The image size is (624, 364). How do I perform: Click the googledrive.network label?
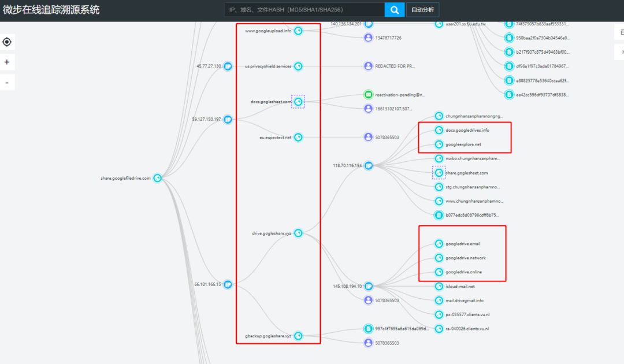coord(466,258)
